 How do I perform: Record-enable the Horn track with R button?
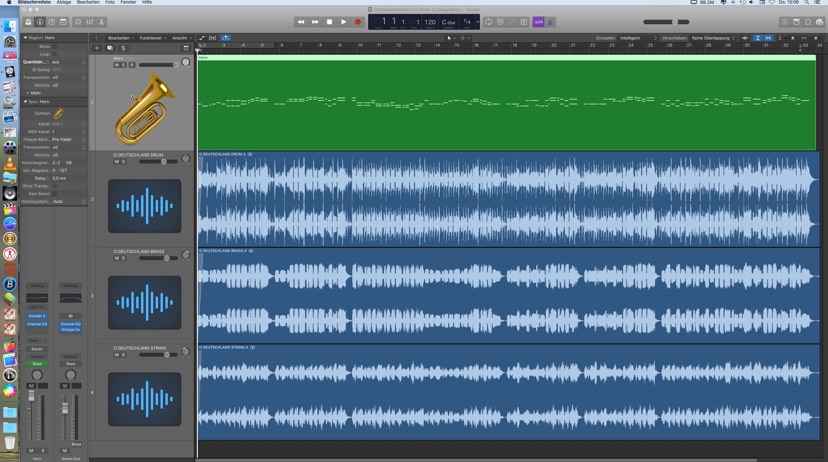pyautogui.click(x=131, y=65)
